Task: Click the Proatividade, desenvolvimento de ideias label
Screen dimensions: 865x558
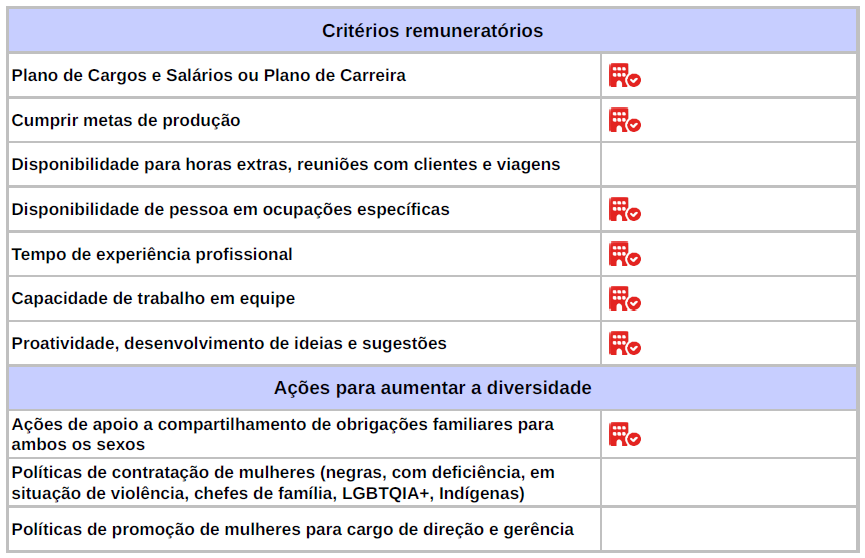Action: coord(229,344)
